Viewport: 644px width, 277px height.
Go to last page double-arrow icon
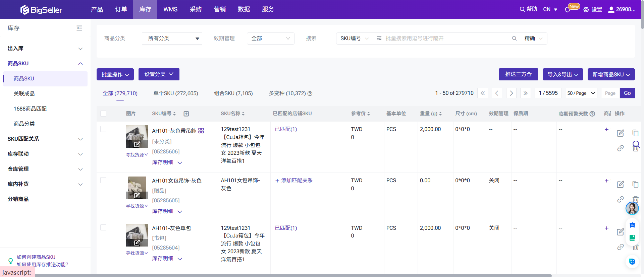click(x=525, y=93)
